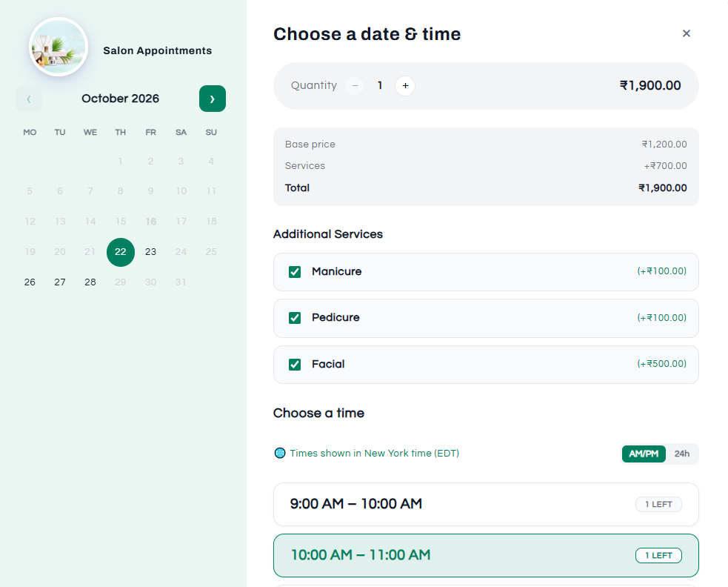Viewport: 728px width, 587px height.
Task: Select October 27 in calendar
Action: pos(60,282)
